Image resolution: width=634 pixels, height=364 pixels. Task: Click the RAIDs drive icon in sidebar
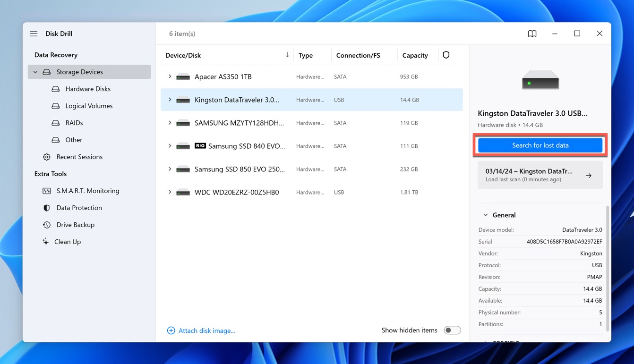tap(56, 123)
